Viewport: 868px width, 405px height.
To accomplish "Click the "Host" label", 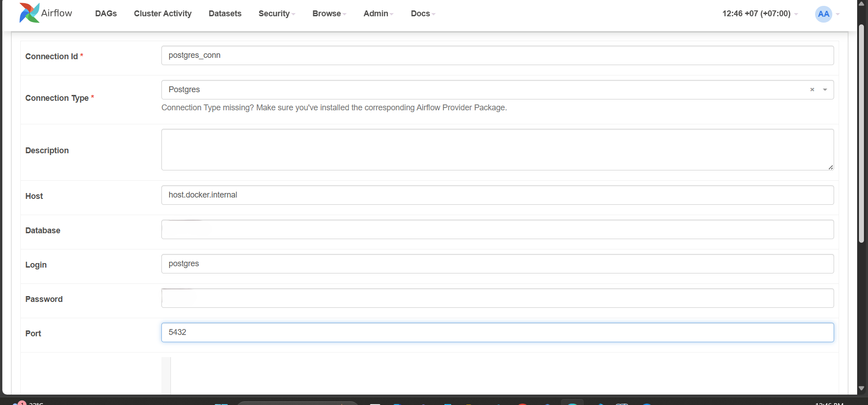I will click(x=34, y=196).
